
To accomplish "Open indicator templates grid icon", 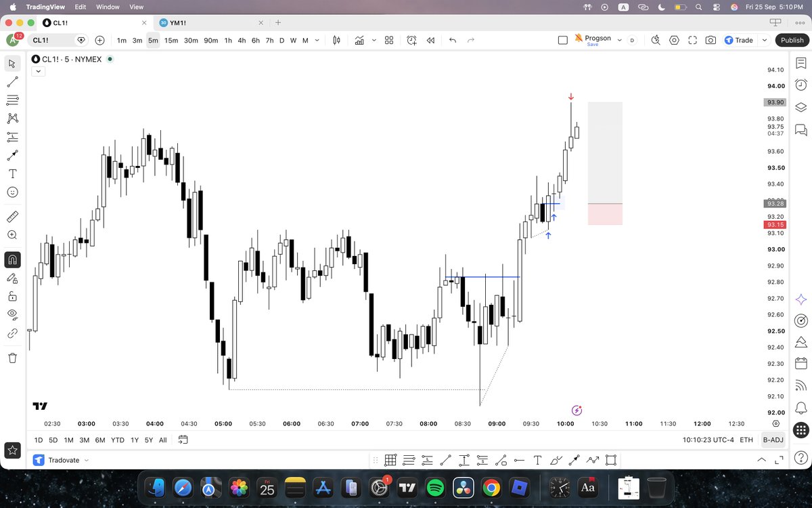I will (389, 41).
